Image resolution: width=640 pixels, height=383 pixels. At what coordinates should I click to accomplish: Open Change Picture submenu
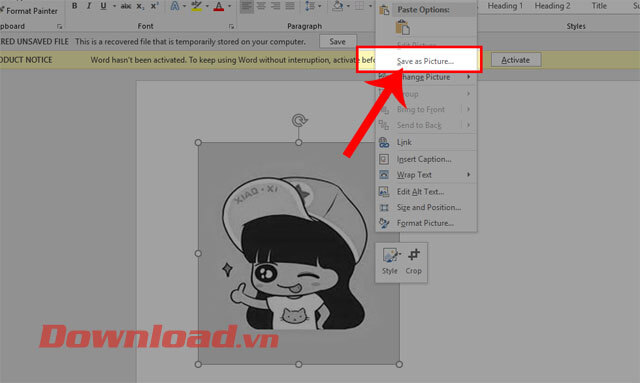pyautogui.click(x=426, y=77)
